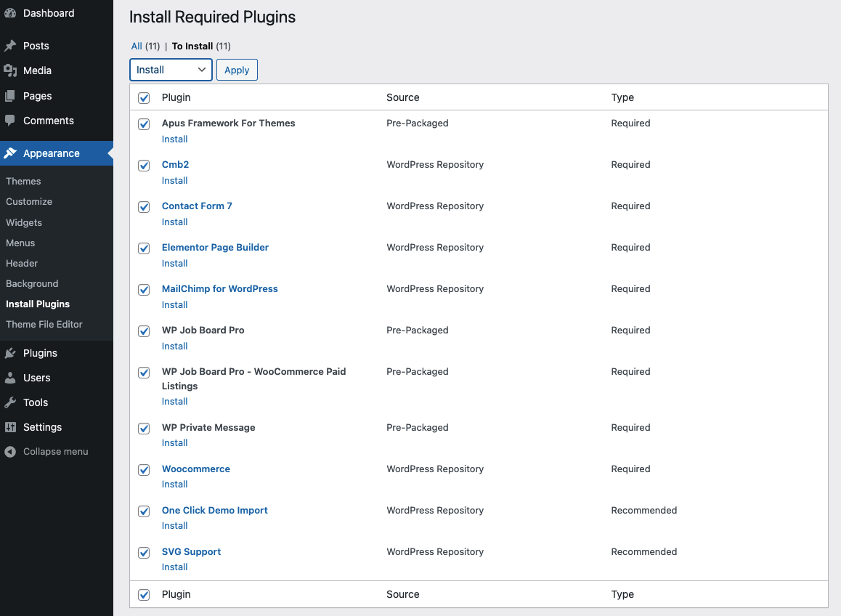The image size is (841, 616).
Task: Open One Click Demo Import link
Action: [x=214, y=510]
